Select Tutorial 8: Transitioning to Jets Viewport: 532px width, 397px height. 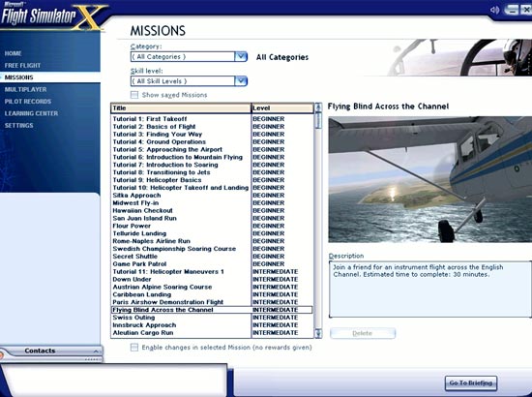[212, 172]
